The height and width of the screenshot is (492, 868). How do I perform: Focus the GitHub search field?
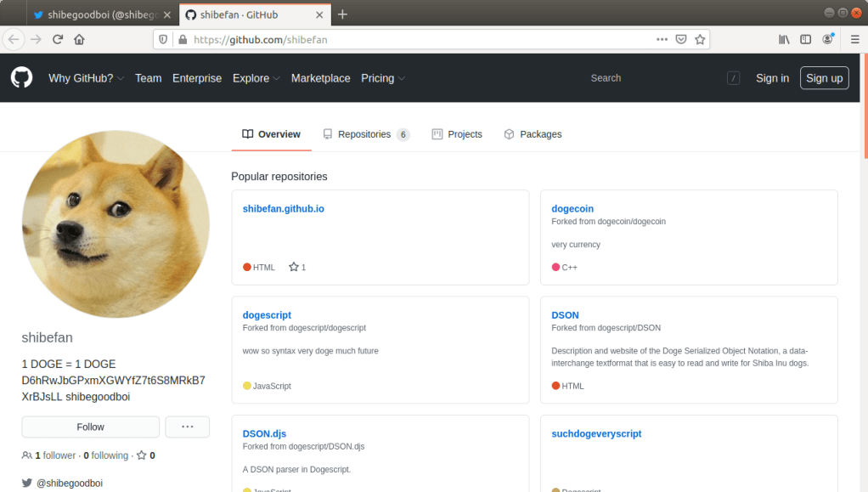(654, 78)
